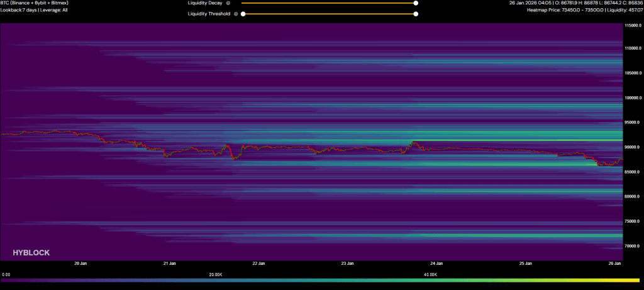Click the yellow end of color scale
This screenshot has width=644, height=290.
tap(636, 281)
